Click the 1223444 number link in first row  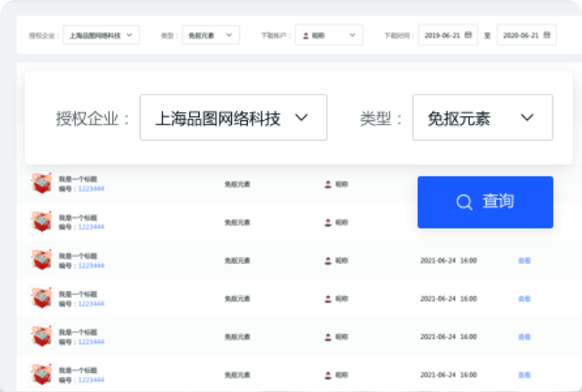point(91,188)
